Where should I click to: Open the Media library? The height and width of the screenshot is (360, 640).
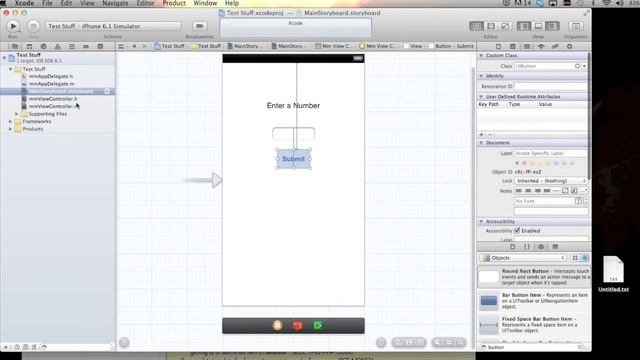pos(555,247)
